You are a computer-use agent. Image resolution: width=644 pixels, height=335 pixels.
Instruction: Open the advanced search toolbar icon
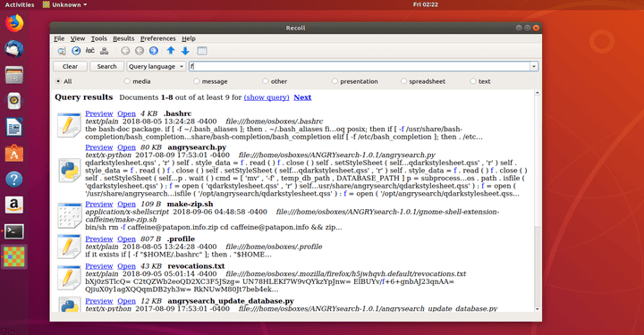(x=62, y=51)
